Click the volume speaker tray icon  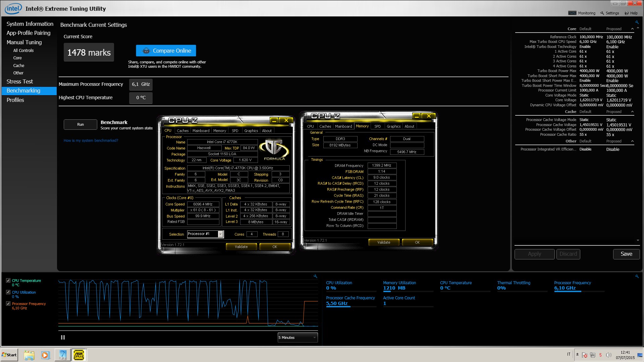coord(609,355)
